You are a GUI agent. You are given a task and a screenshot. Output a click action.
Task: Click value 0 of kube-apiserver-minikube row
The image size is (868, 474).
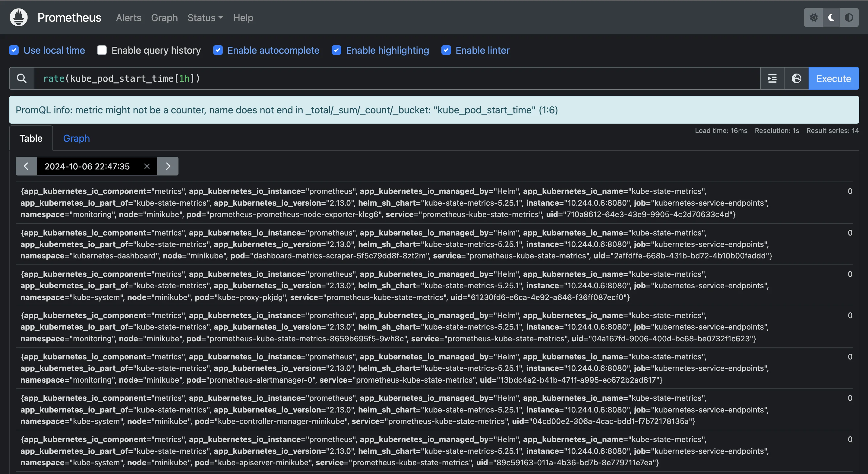pos(850,439)
